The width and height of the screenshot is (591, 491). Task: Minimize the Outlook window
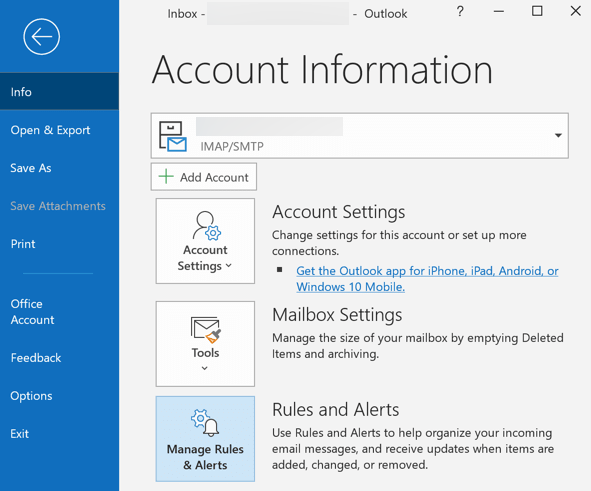(499, 12)
